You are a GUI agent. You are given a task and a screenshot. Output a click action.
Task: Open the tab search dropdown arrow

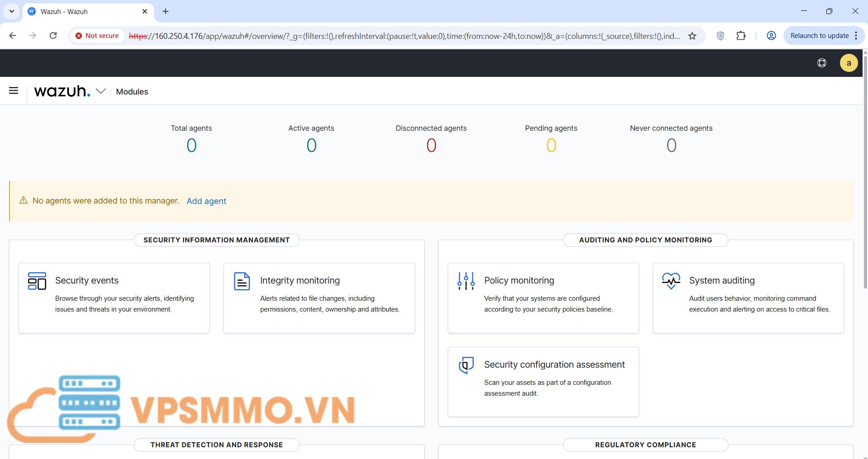click(12, 11)
